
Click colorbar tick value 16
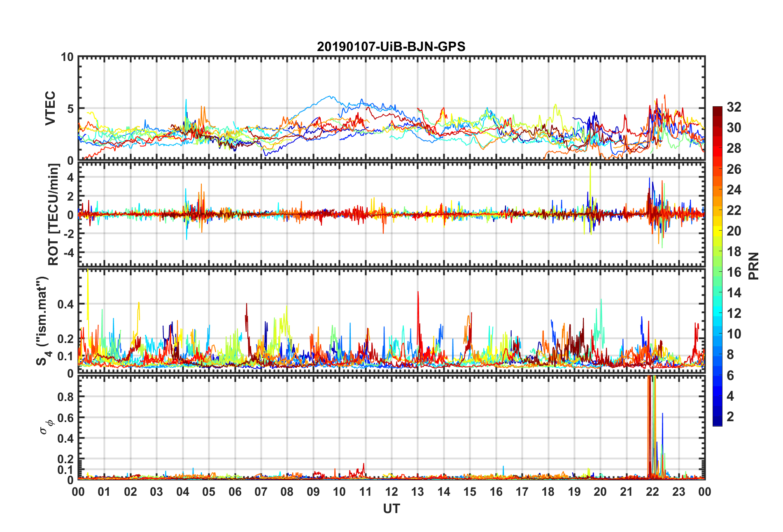point(734,272)
